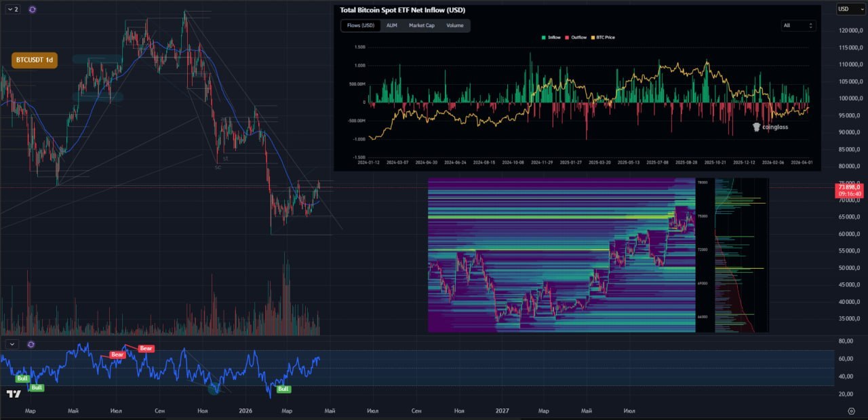Switch to the AUM tab

tap(391, 26)
